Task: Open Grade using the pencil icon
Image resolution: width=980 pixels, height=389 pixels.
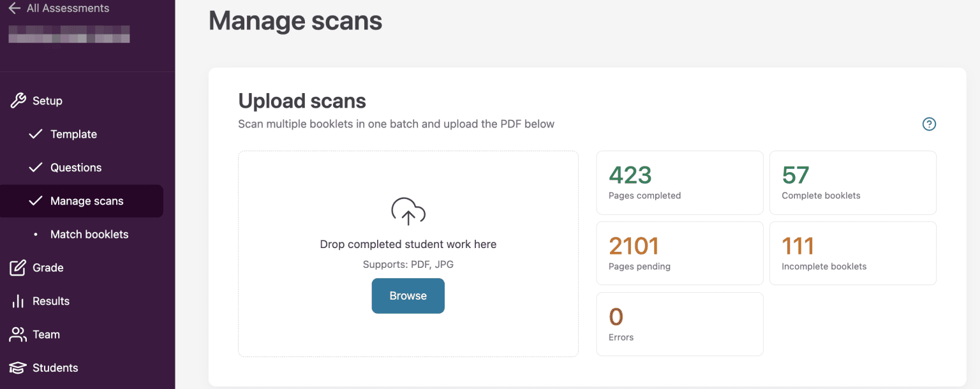Action: (x=18, y=267)
